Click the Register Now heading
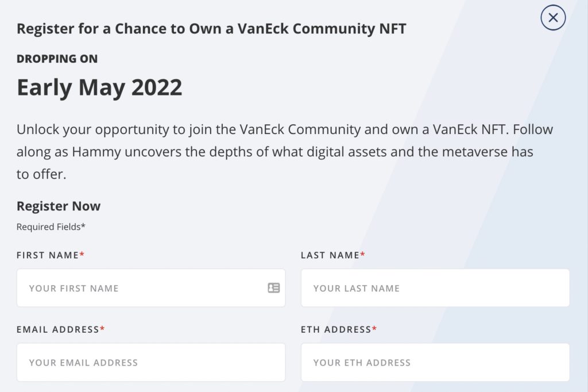This screenshot has height=392, width=588. click(59, 206)
